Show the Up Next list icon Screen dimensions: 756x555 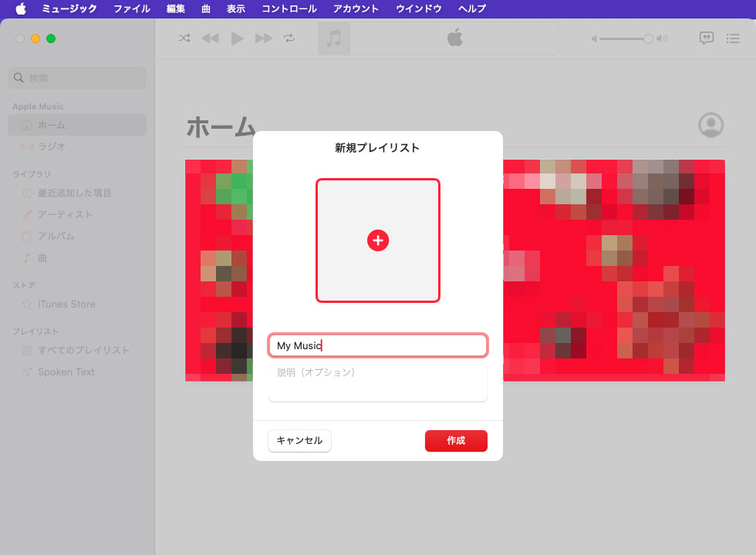733,39
